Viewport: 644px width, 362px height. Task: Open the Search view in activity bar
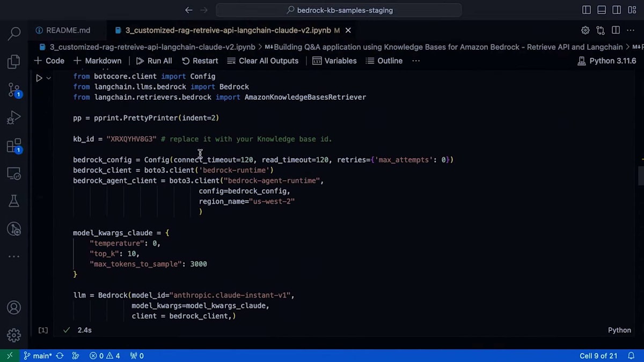(x=14, y=34)
